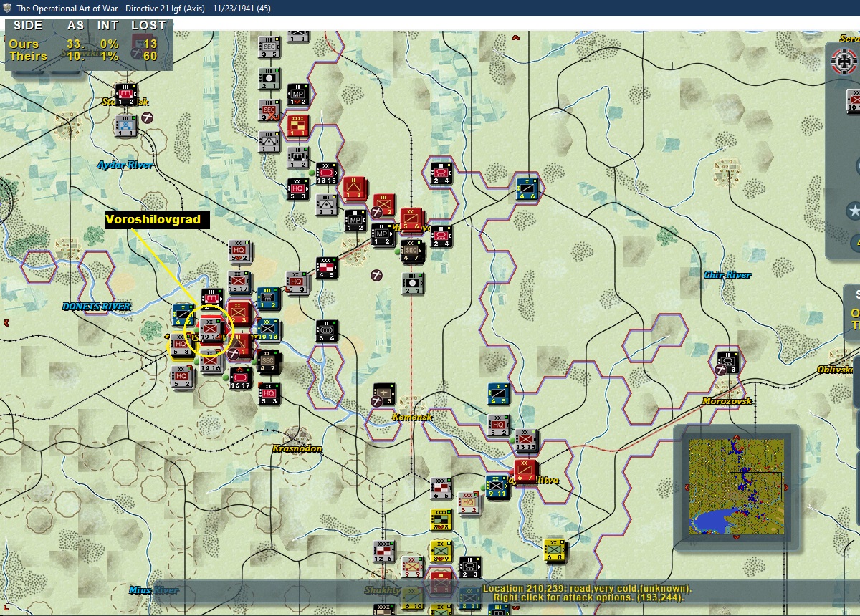Select the red II 1-1 enemy battalion

[x=354, y=188]
